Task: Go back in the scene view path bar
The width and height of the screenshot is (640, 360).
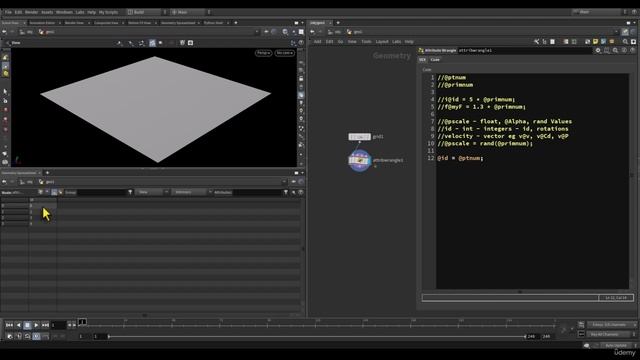Action: coord(4,32)
